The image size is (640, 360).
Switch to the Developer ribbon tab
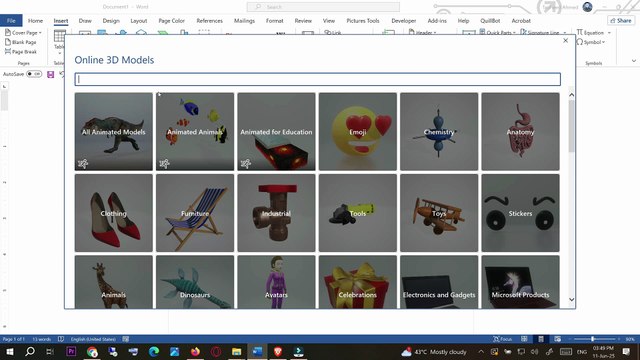point(404,20)
